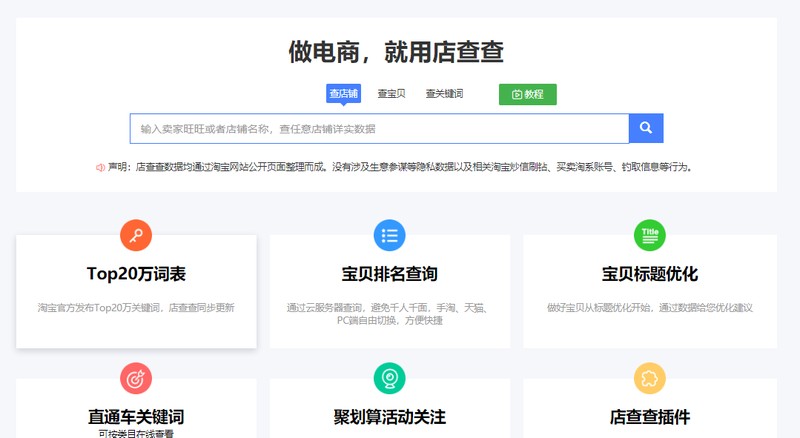Click the disclaimer text starting 声明：店查查数据
The height and width of the screenshot is (438, 800).
(399, 167)
